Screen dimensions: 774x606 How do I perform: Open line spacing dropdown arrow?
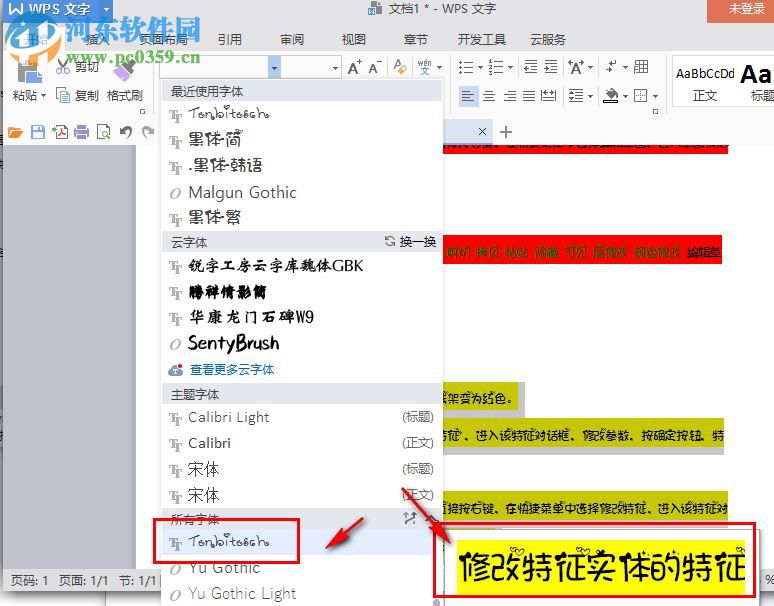[590, 96]
